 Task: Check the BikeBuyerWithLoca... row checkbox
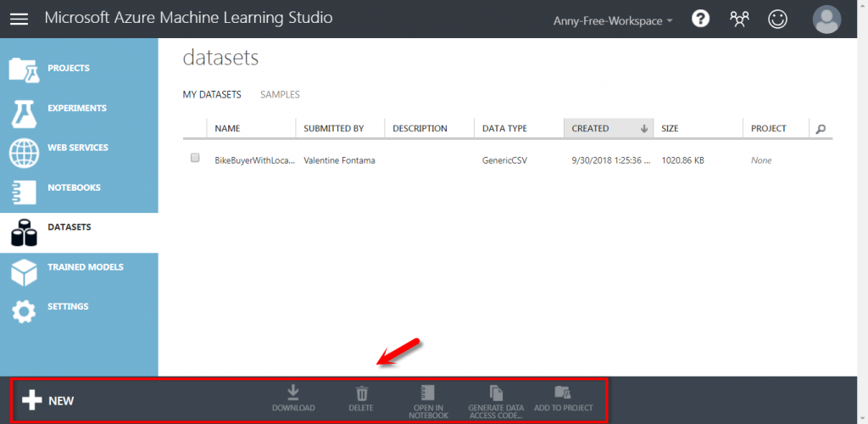pos(195,158)
